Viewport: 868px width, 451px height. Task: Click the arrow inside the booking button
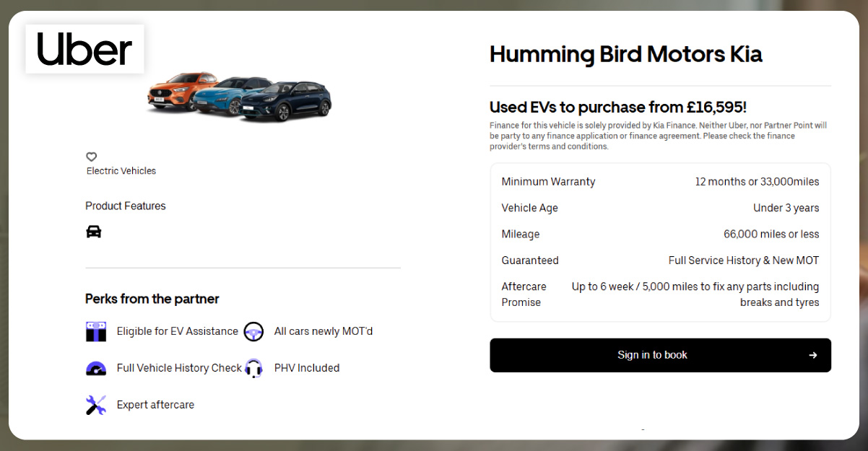(813, 355)
